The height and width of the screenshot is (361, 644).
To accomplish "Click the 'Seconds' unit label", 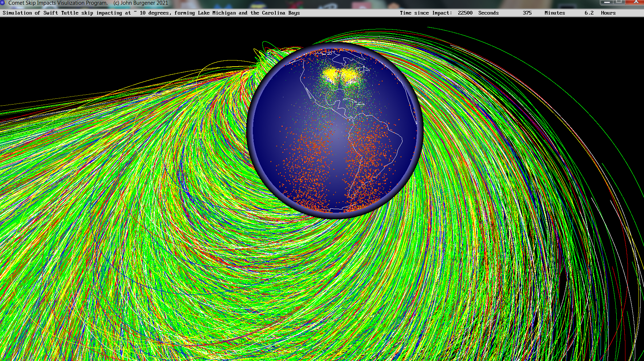I will (488, 13).
